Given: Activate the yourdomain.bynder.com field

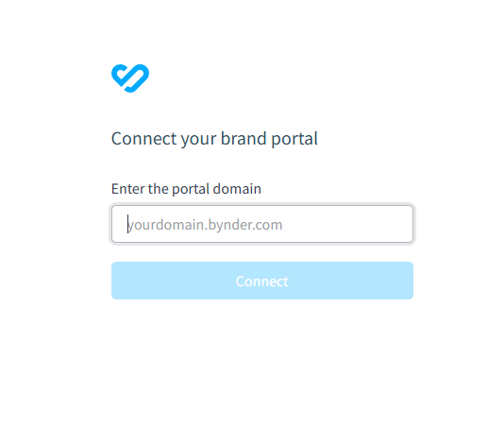Looking at the screenshot, I should pos(262,224).
